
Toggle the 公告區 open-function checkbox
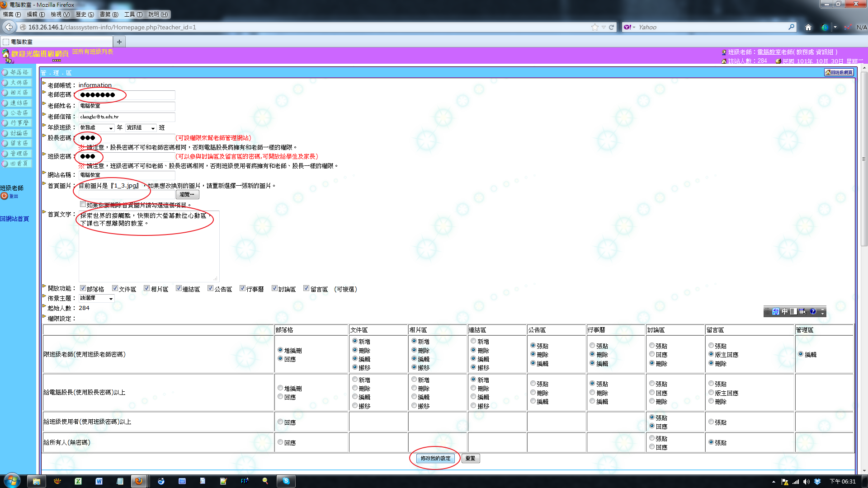point(210,288)
